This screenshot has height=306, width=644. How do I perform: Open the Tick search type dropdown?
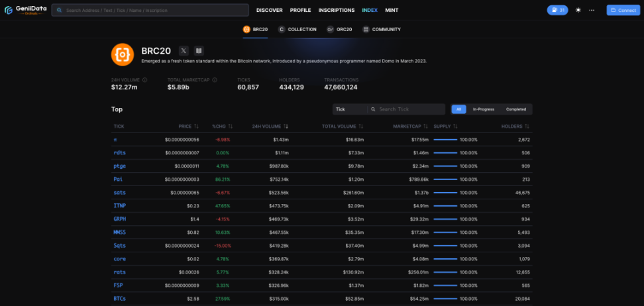[350, 109]
